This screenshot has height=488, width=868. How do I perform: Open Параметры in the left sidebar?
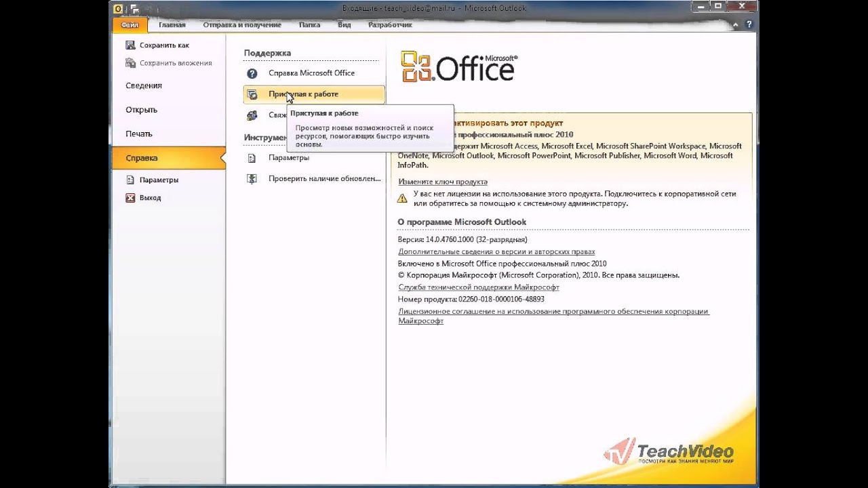[x=159, y=180]
